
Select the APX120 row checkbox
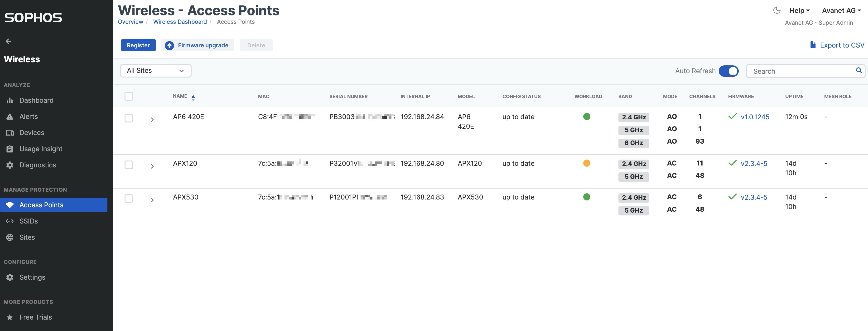click(129, 165)
